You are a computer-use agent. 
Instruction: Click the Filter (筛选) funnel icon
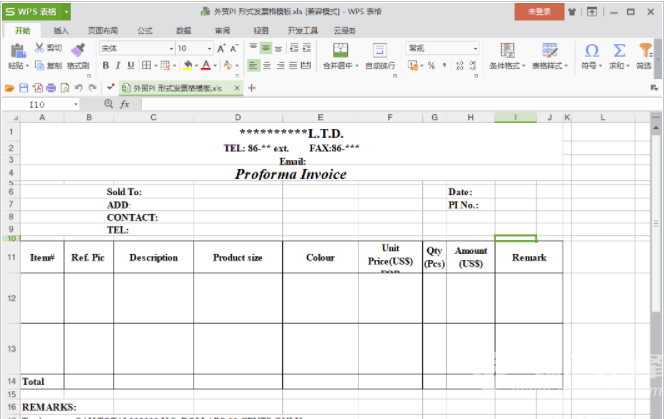645,51
